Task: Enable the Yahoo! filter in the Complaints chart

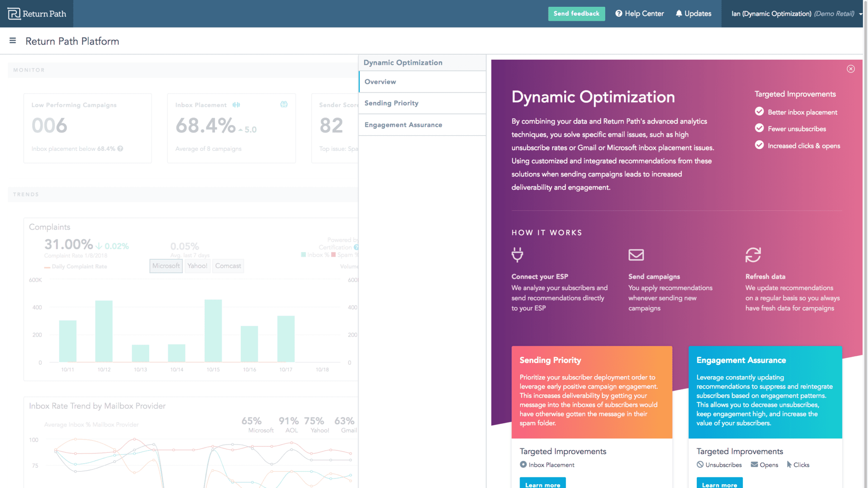Action: pos(198,266)
